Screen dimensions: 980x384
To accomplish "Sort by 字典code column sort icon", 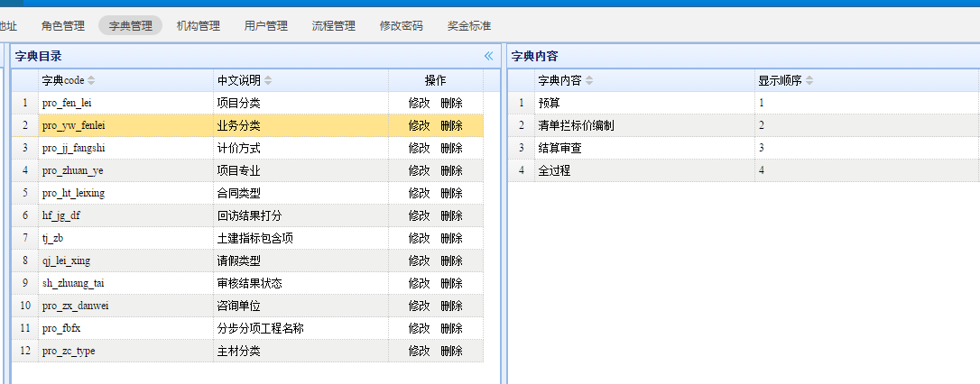I will point(91,81).
